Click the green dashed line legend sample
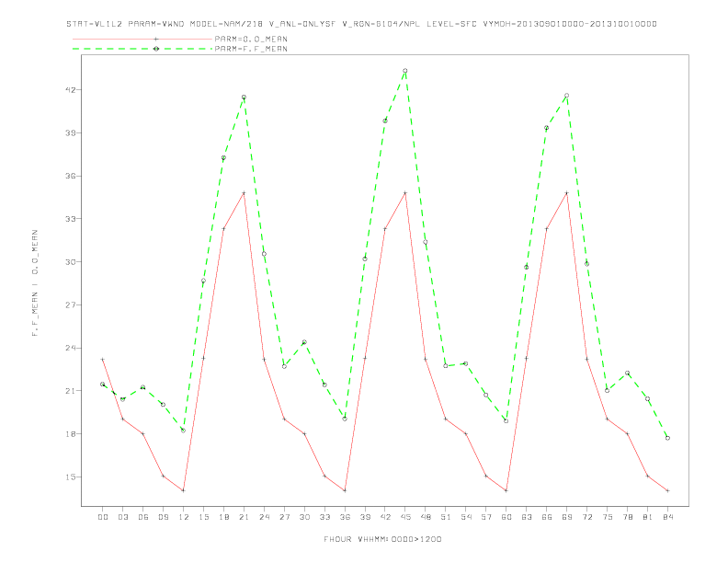The image size is (728, 563). pos(142,49)
